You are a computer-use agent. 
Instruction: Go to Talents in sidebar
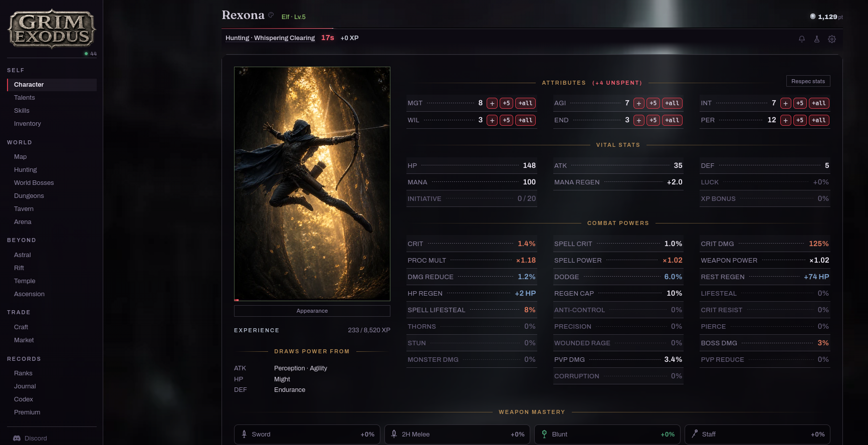pos(52,98)
